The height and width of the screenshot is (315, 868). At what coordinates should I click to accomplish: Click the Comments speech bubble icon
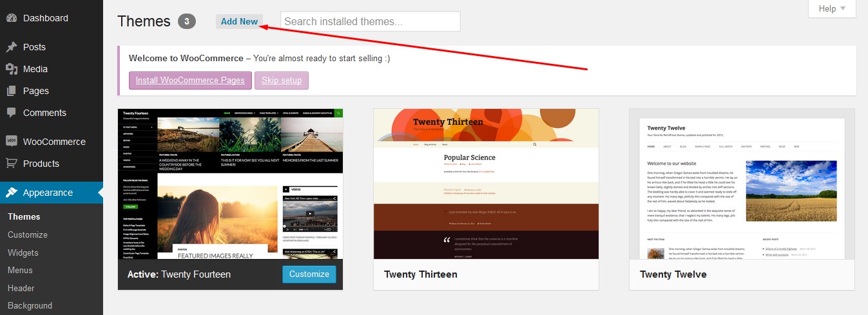11,112
